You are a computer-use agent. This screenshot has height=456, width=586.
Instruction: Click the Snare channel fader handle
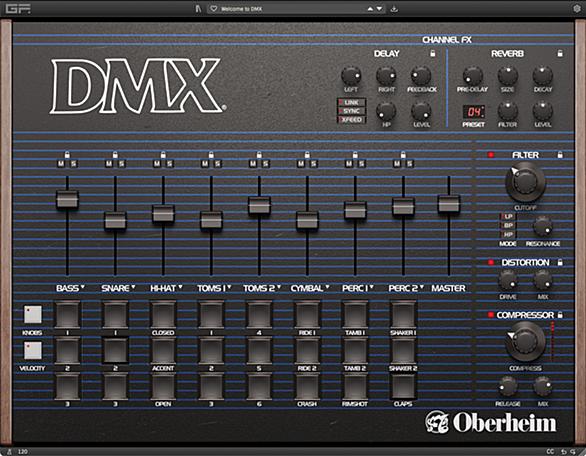(115, 221)
